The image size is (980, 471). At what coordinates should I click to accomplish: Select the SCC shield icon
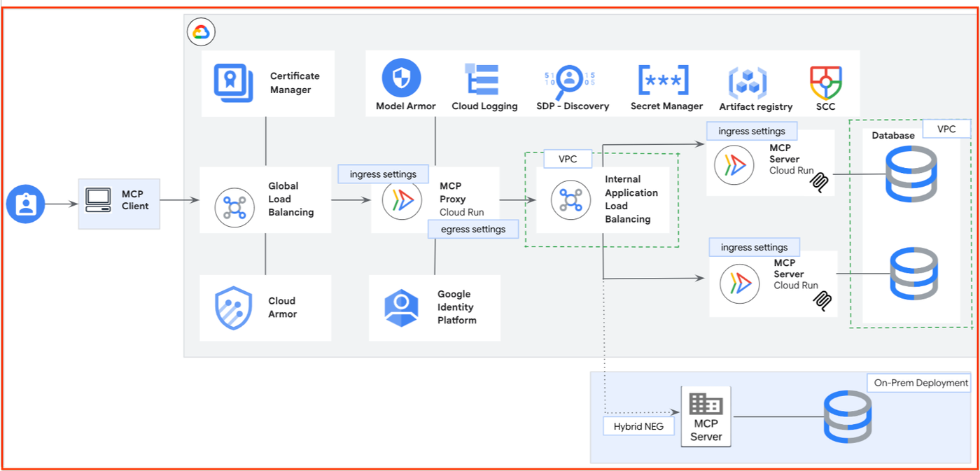pyautogui.click(x=825, y=79)
